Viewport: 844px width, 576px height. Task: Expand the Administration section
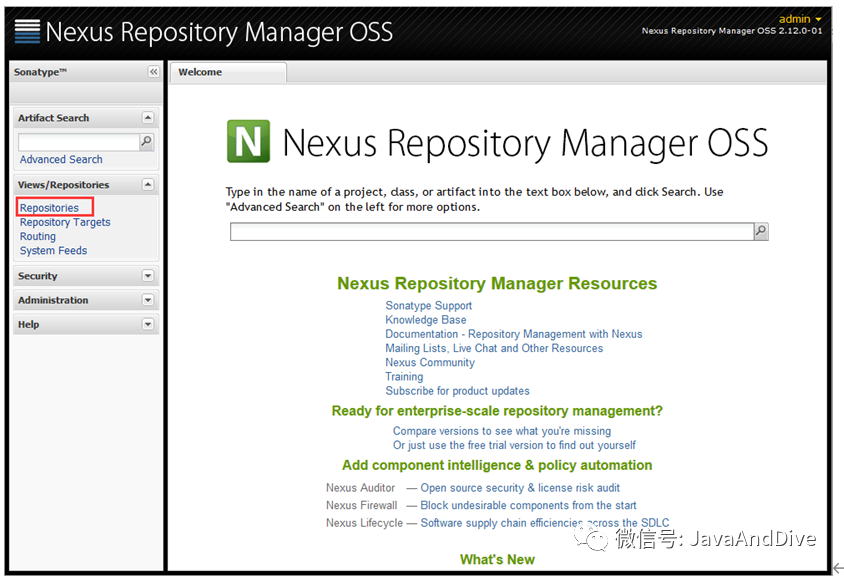pyautogui.click(x=148, y=300)
